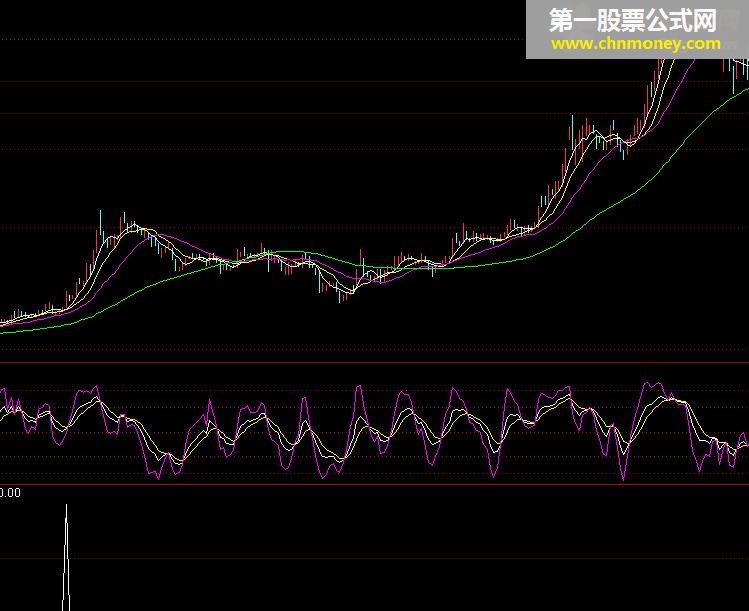The image size is (749, 611).
Task: Click the 0.00 value label
Action: pos(10,493)
